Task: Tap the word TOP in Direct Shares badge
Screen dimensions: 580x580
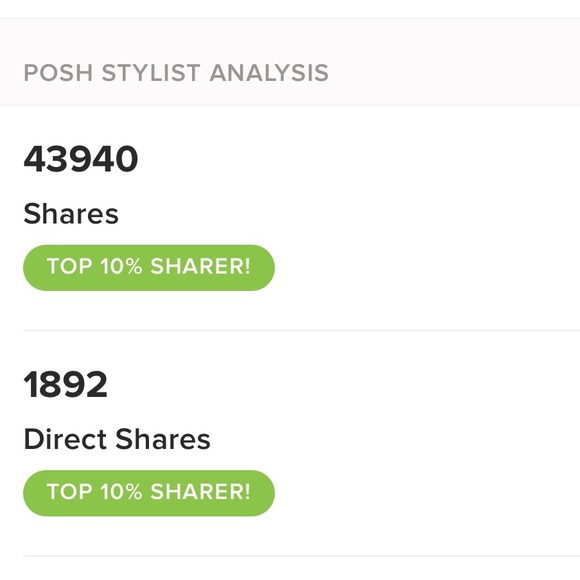Action: [70, 491]
